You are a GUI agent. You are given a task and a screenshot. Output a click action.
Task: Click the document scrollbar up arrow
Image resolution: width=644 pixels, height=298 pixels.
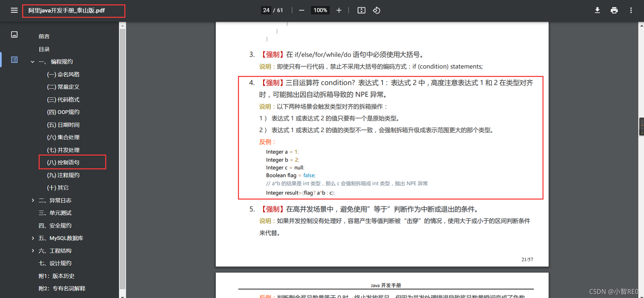641,25
